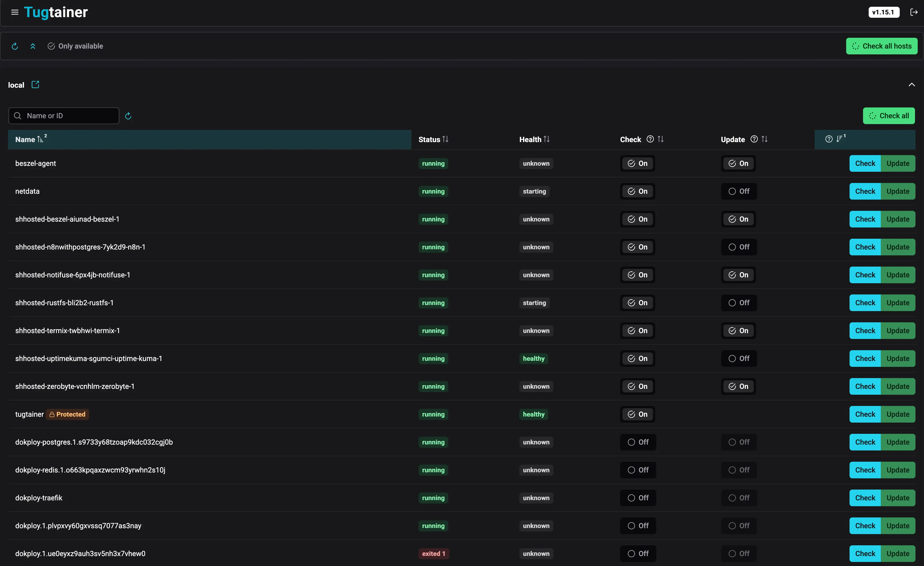Toggle Check switch for dokploy-traefik

point(638,498)
